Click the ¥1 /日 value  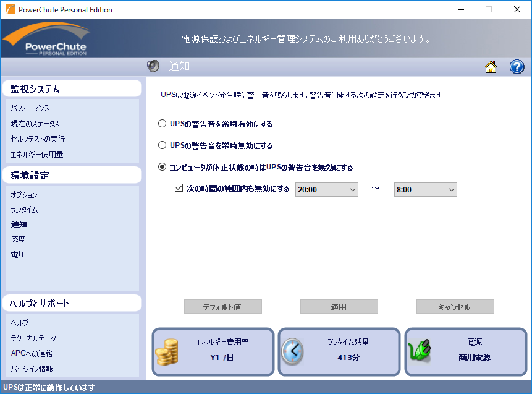point(222,358)
